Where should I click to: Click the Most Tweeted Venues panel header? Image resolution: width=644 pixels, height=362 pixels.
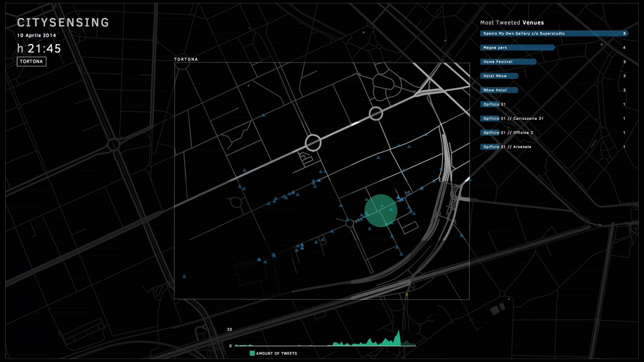512,23
